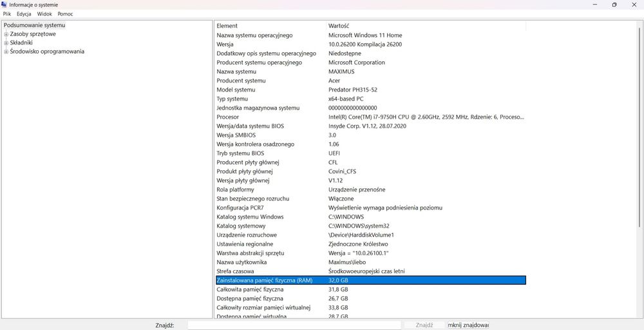Select the Producent systemu Acer row
The height and width of the screenshot is (330, 644).
[370, 81]
